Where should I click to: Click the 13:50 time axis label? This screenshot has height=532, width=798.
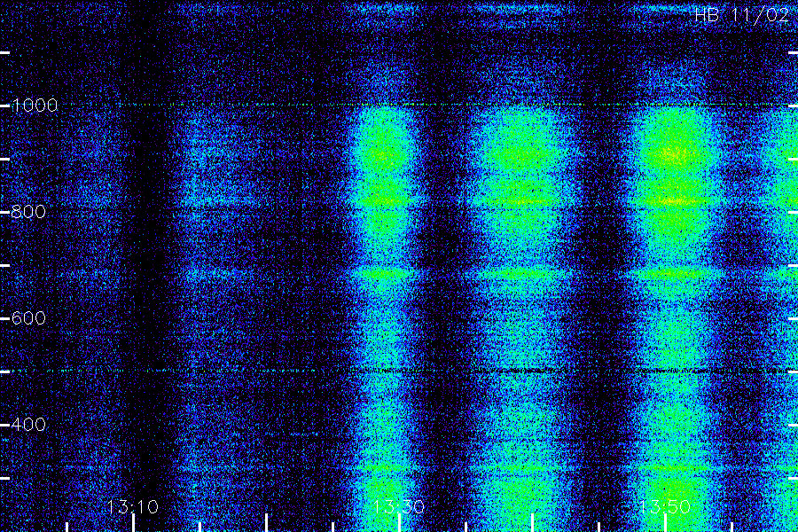tap(665, 507)
